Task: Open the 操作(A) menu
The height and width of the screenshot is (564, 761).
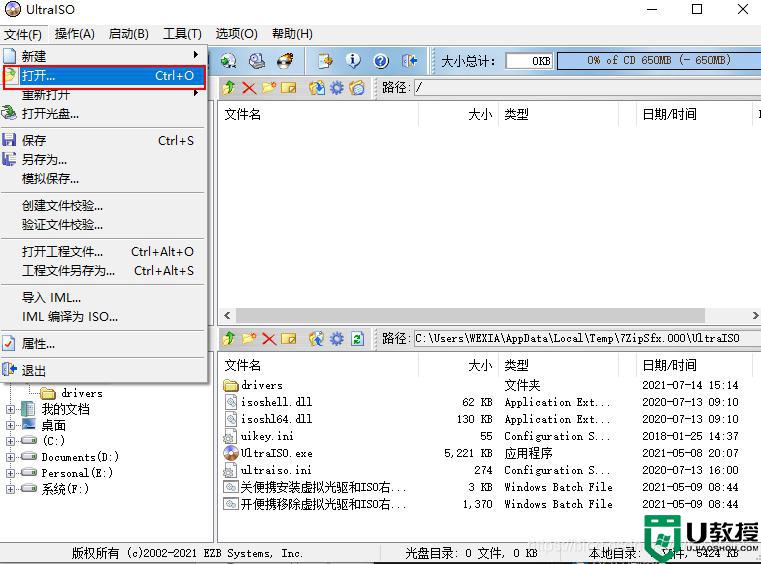Action: [x=74, y=34]
